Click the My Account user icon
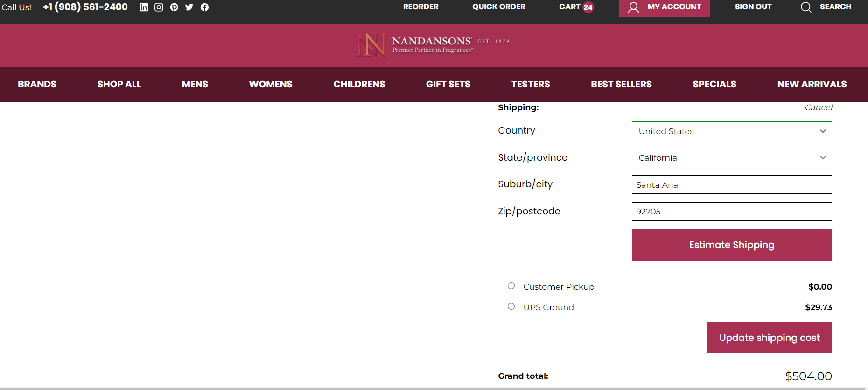The image size is (868, 390). (x=633, y=7)
